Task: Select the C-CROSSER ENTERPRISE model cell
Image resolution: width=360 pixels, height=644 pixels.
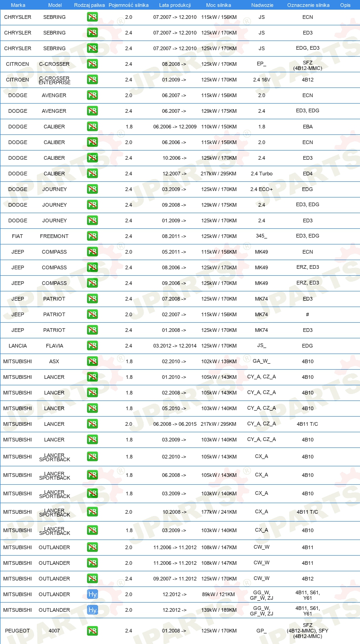Action: [54, 81]
